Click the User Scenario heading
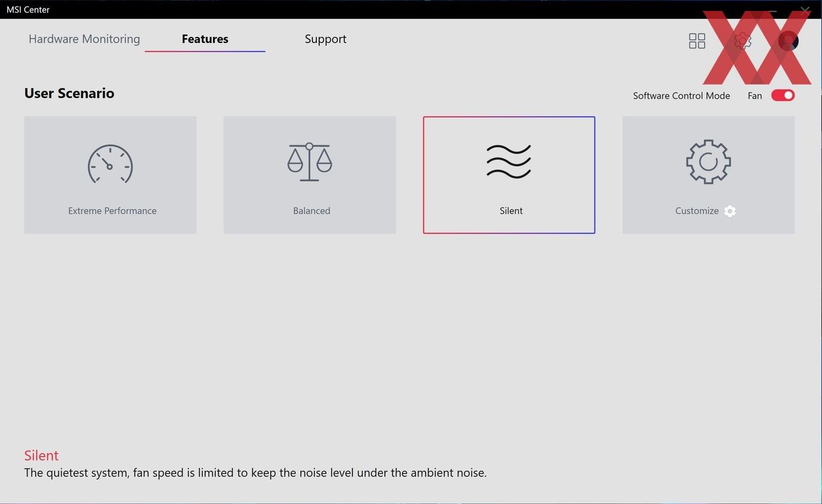The image size is (822, 504). point(70,93)
